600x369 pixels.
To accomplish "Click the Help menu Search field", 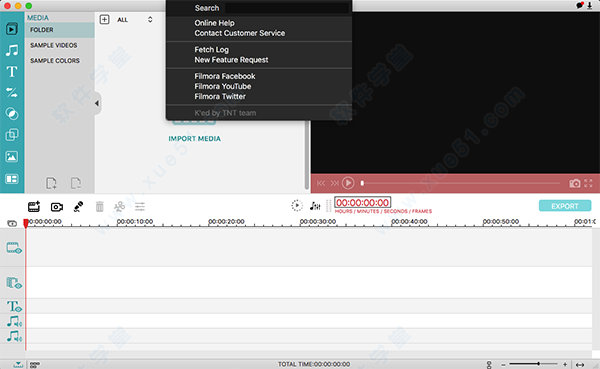I will click(x=287, y=8).
